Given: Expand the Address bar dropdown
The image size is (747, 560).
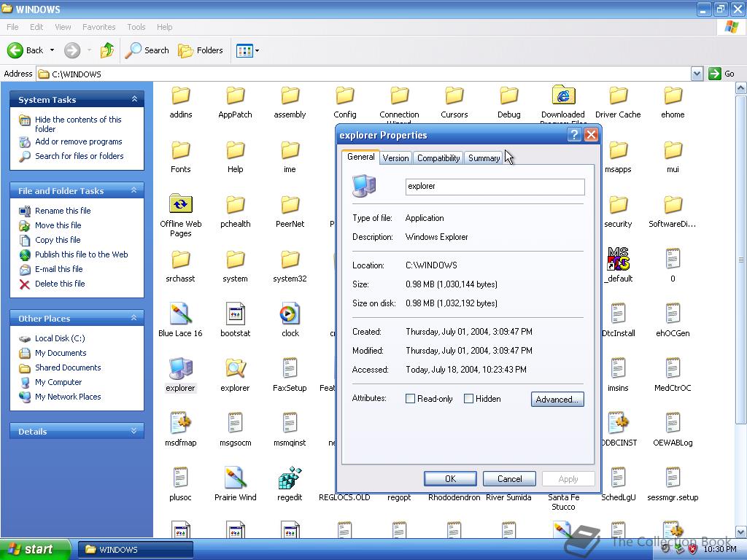Looking at the screenshot, I should click(x=697, y=74).
